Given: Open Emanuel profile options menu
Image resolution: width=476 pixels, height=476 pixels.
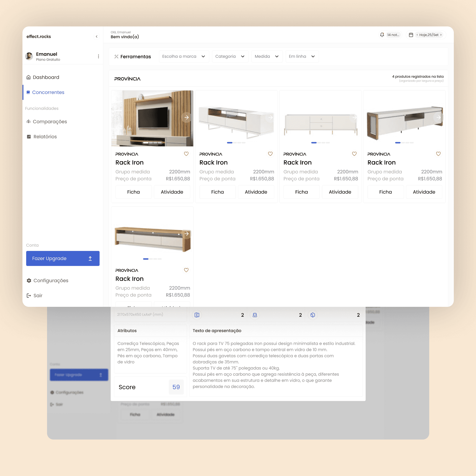Looking at the screenshot, I should [98, 56].
